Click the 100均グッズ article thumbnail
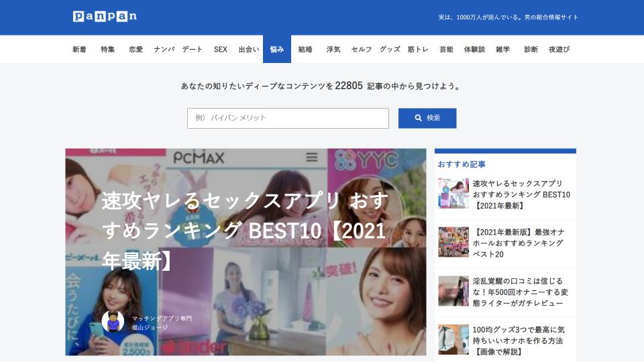Image resolution: width=644 pixels, height=362 pixels. pos(453,340)
